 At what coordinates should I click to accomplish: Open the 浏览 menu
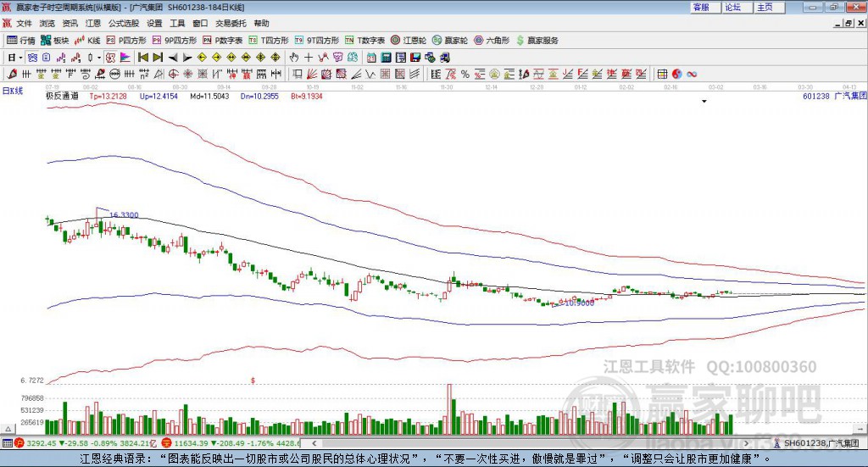(x=47, y=23)
